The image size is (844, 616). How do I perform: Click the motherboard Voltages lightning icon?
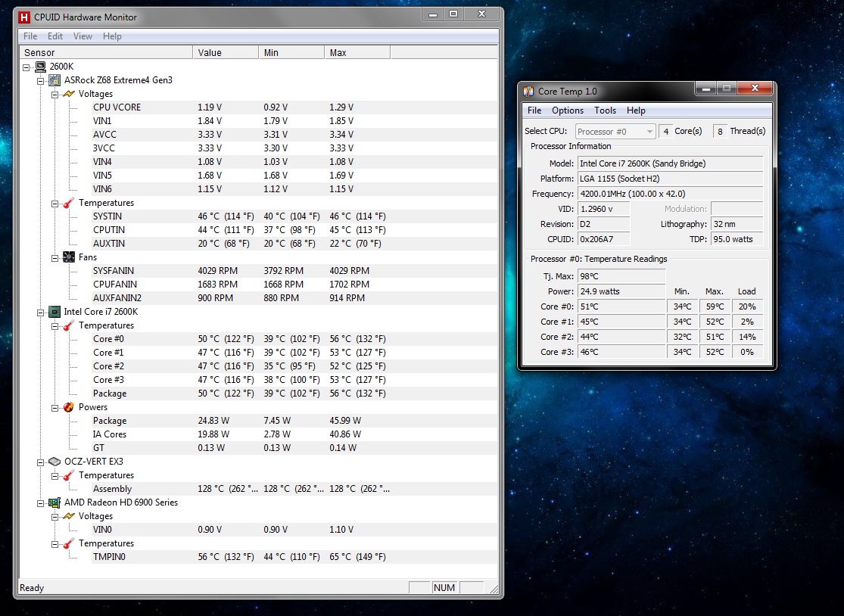tap(69, 94)
